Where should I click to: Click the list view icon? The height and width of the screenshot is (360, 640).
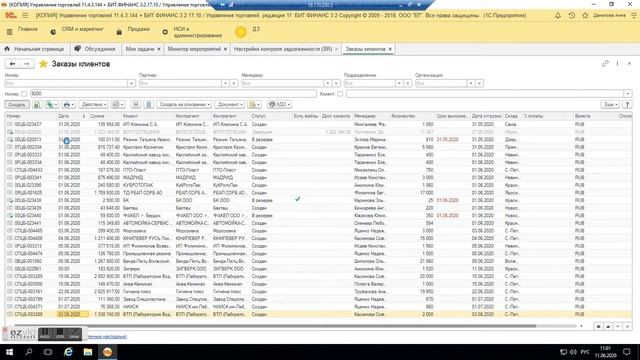click(x=149, y=104)
